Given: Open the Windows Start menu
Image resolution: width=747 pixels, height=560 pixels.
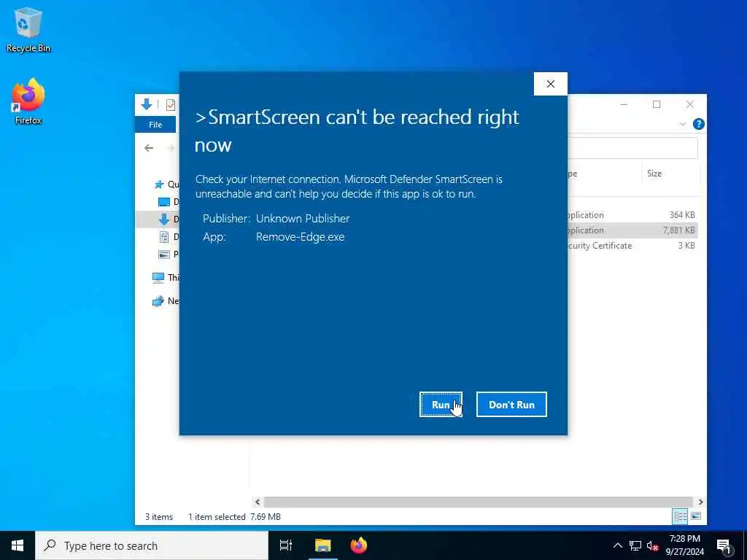Looking at the screenshot, I should 18,545.
